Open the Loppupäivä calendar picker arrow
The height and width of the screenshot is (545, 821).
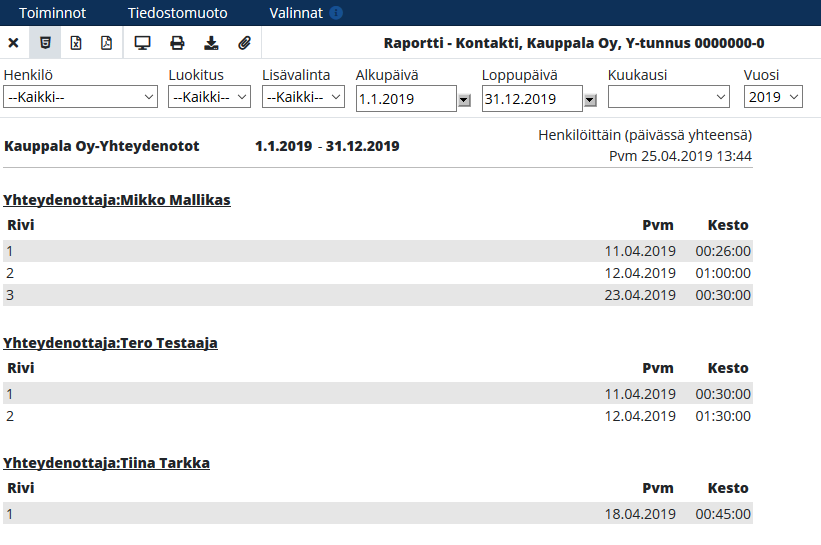(x=590, y=100)
